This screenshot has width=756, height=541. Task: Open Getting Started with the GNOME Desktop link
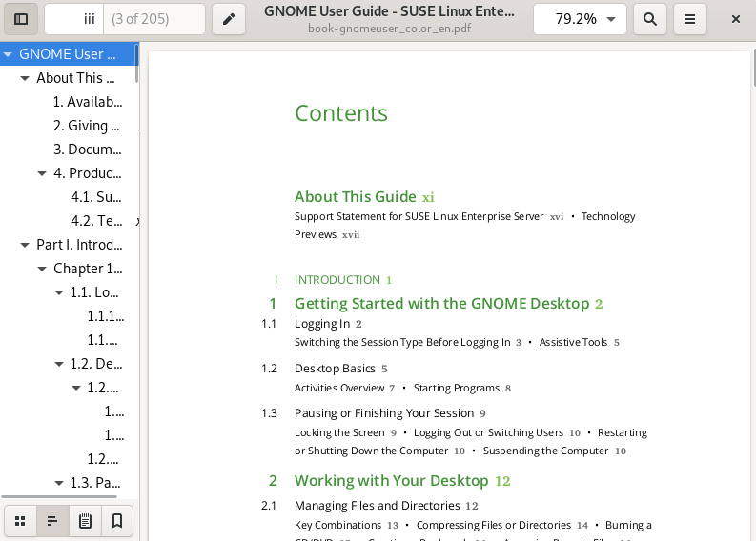click(x=441, y=304)
